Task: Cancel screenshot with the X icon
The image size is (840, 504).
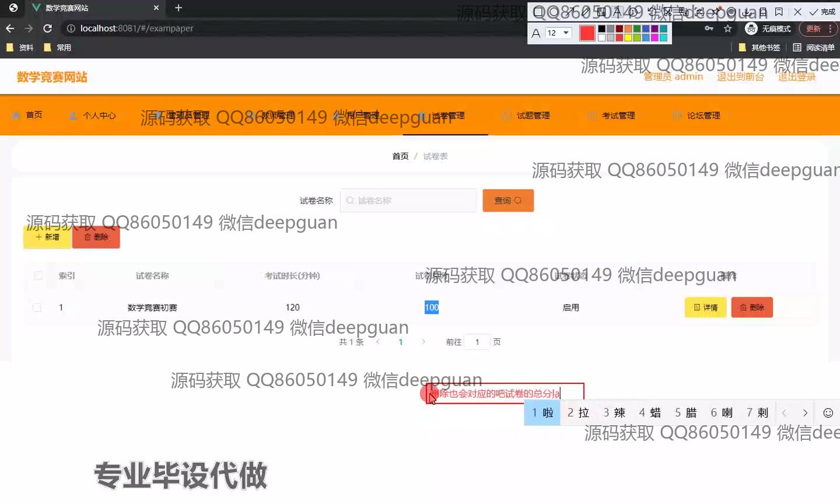Action: pos(797,12)
